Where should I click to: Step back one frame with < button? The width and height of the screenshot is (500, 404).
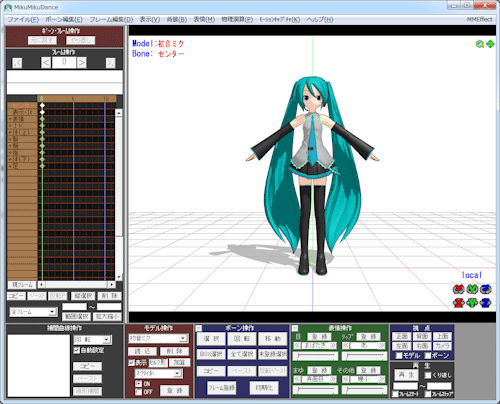pos(46,63)
